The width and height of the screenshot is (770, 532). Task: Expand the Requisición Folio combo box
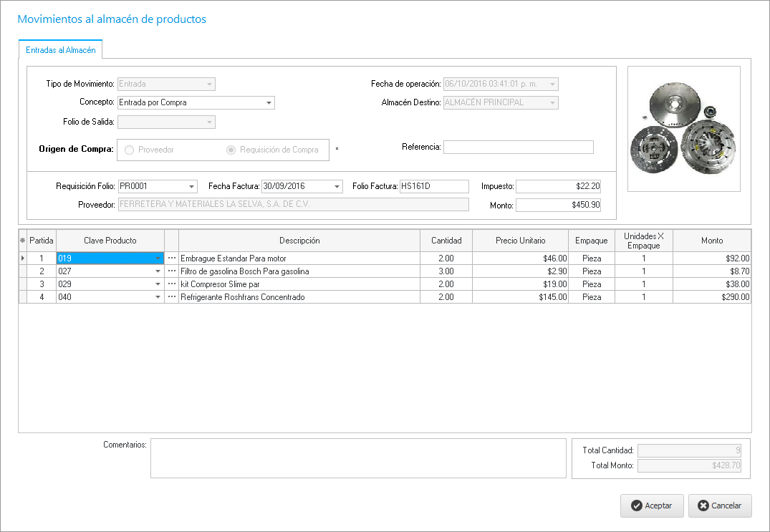191,187
